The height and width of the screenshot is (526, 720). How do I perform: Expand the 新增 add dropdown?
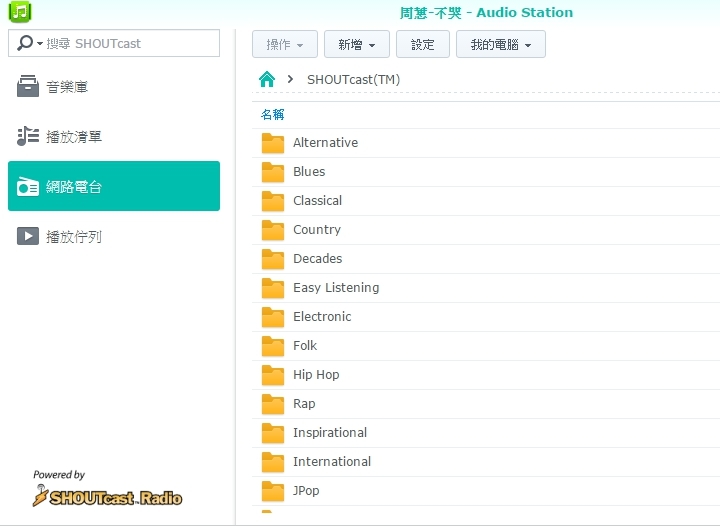[x=356, y=44]
